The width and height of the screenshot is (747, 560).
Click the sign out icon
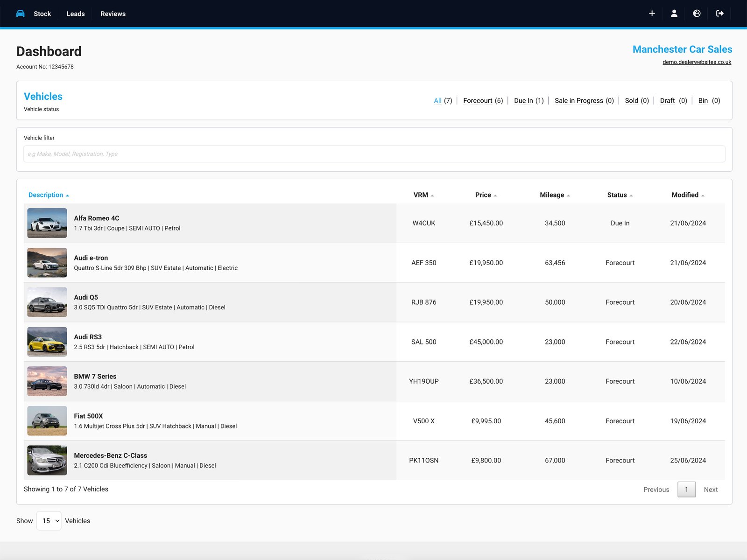pyautogui.click(x=719, y=14)
